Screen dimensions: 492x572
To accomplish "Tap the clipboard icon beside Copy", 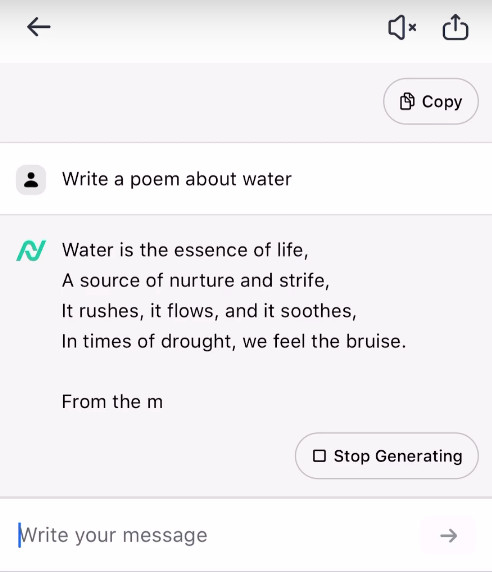I will point(407,101).
